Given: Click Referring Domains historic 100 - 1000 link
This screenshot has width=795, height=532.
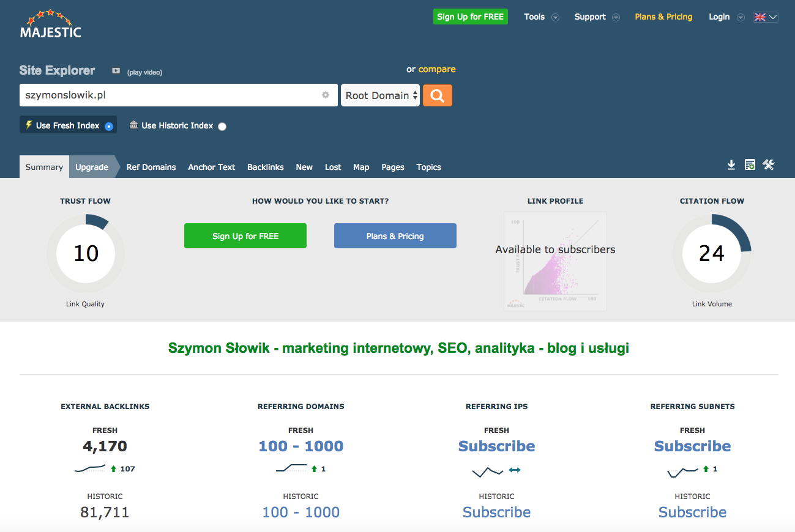Looking at the screenshot, I should click(x=300, y=512).
